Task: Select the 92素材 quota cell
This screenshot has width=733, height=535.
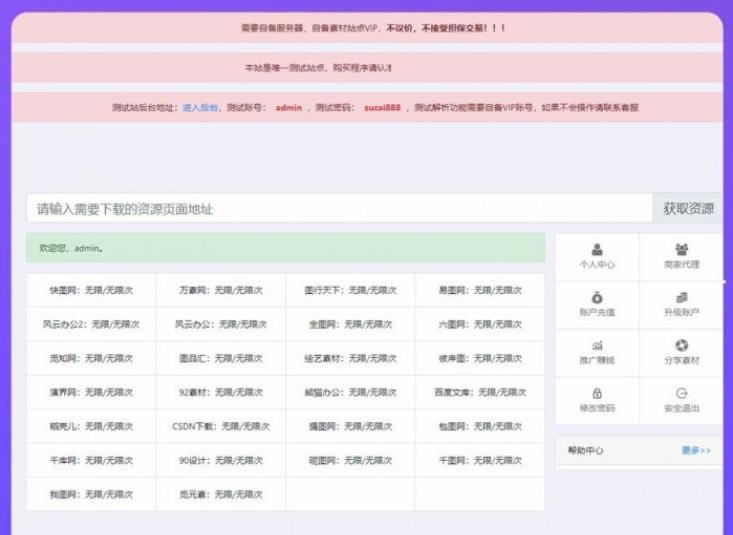Action: tap(221, 392)
